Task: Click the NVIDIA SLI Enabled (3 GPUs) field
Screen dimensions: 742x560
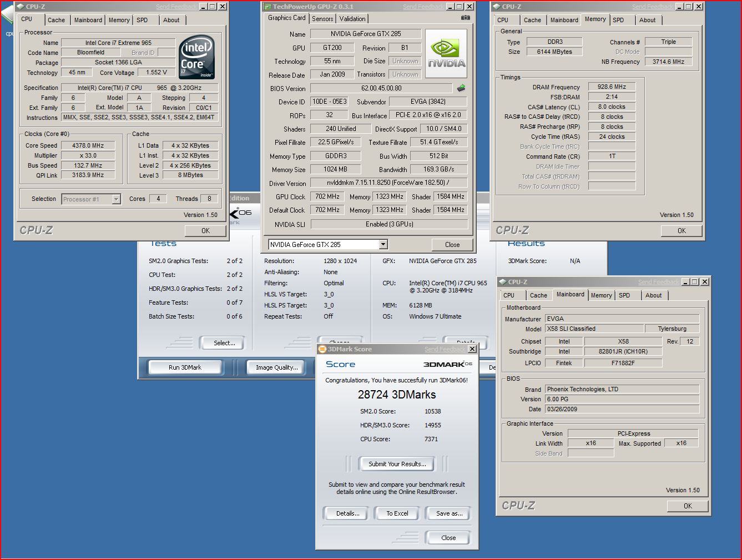Action: (x=389, y=224)
